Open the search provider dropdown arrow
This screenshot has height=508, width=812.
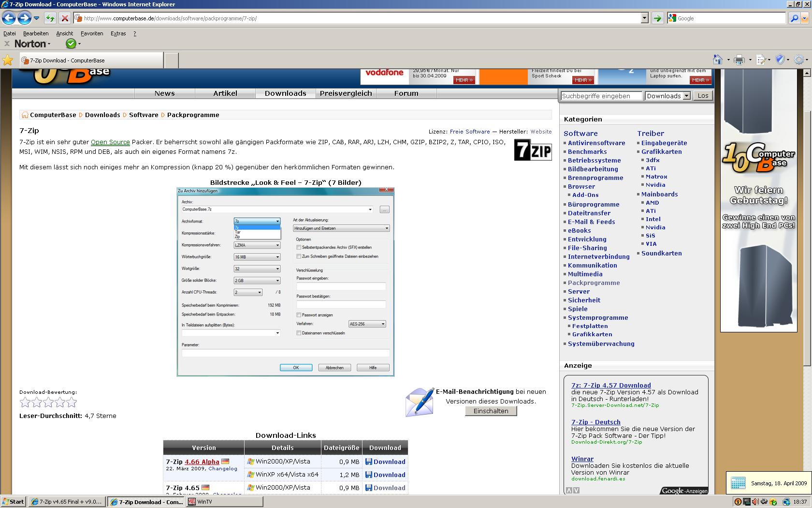pyautogui.click(x=804, y=18)
